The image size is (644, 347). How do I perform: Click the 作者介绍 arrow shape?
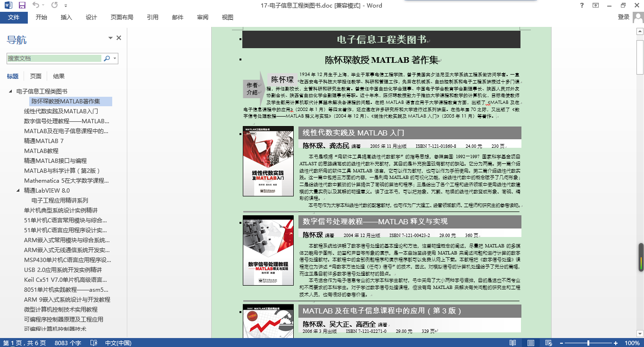coord(255,89)
